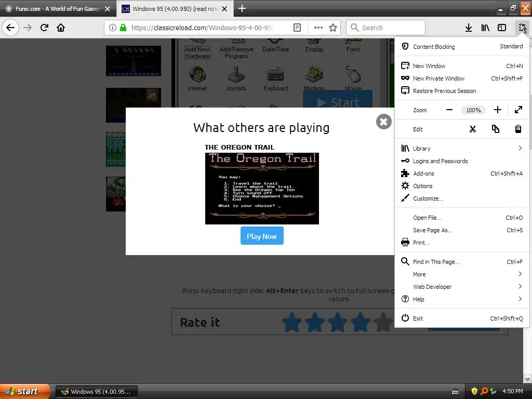Open site information icon in address bar
This screenshot has height=399, width=532.
point(113,28)
